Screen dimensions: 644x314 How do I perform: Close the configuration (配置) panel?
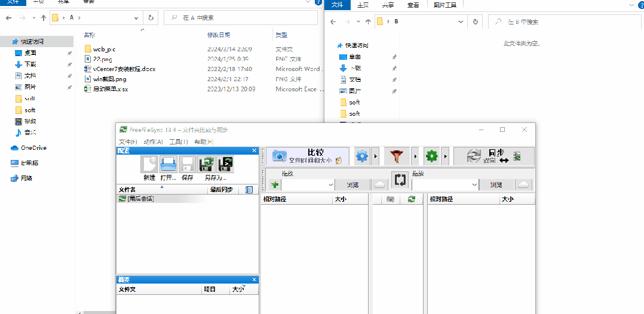tap(254, 151)
